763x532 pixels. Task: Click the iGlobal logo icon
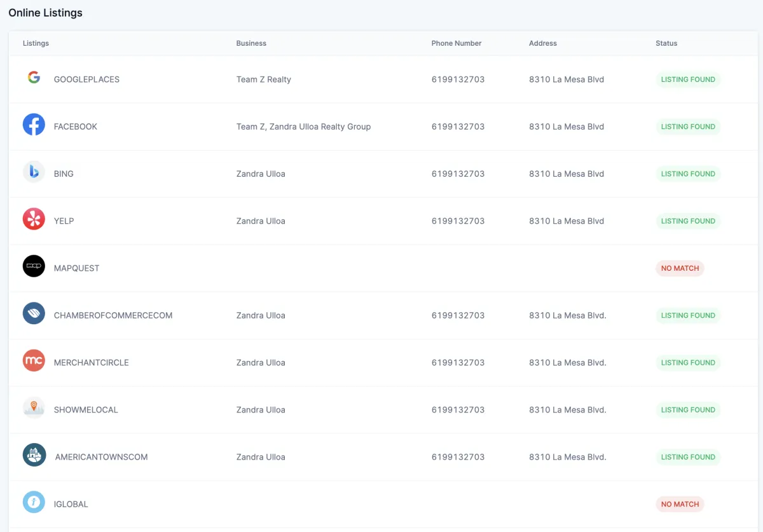click(x=34, y=502)
